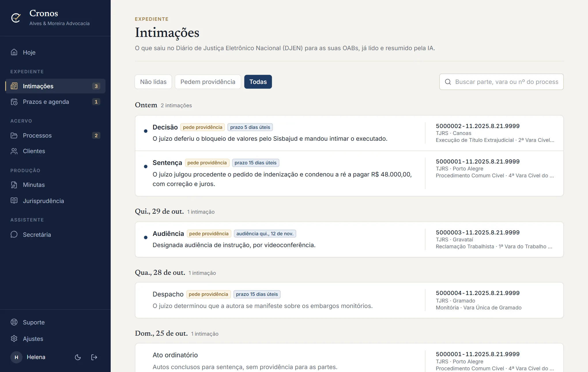Open the Secretária assistant
This screenshot has height=372, width=588.
55,234
